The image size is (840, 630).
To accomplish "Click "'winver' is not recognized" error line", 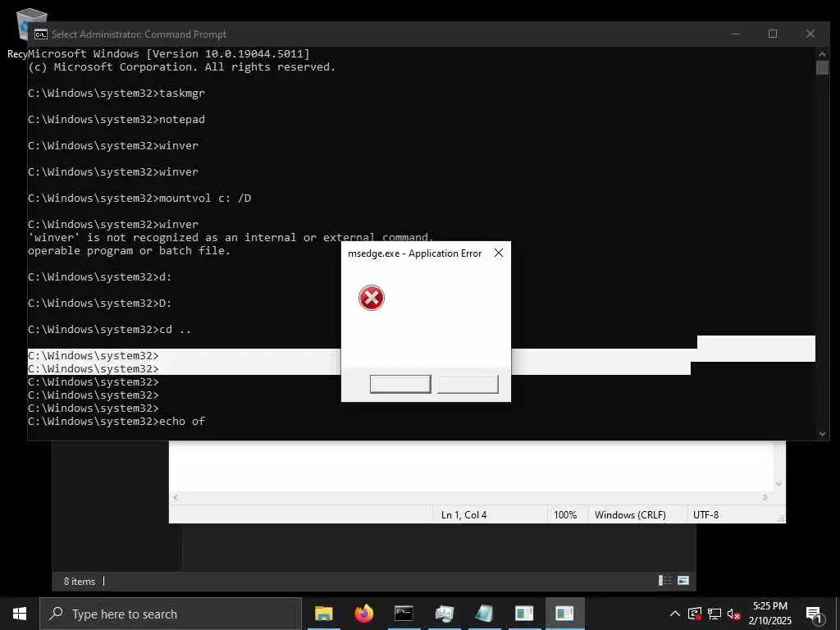I will coord(231,237).
